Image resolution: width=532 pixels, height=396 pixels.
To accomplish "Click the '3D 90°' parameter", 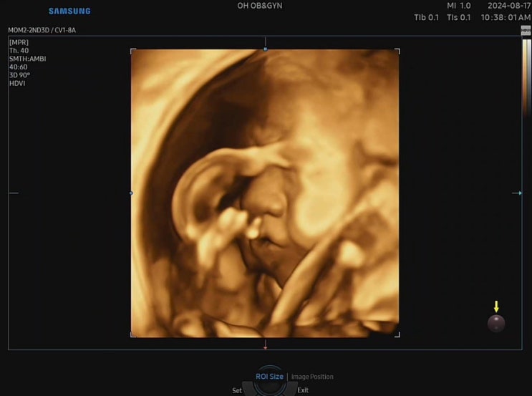I will (x=19, y=75).
